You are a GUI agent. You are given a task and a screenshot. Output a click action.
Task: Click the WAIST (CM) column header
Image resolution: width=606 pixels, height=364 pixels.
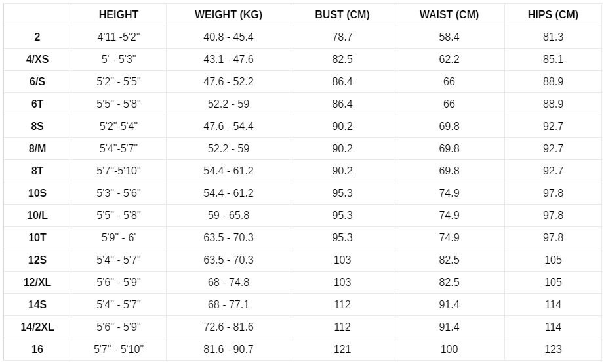[x=449, y=15]
